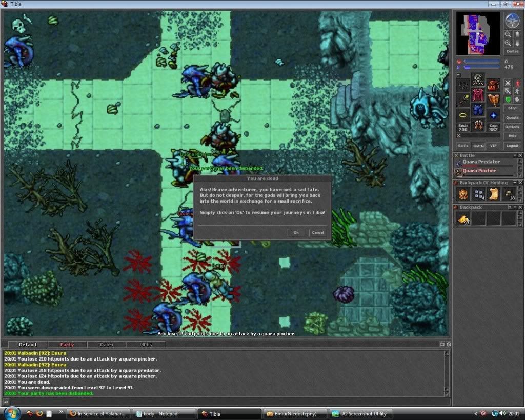525x420 pixels.
Task: Minimize the Backpack Of Holding panel
Action: pos(515,183)
